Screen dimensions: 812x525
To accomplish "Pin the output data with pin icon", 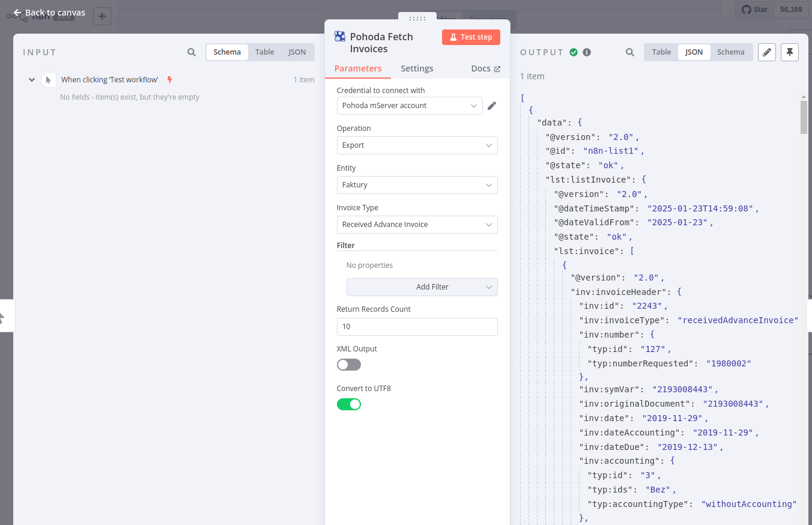I will (x=790, y=52).
